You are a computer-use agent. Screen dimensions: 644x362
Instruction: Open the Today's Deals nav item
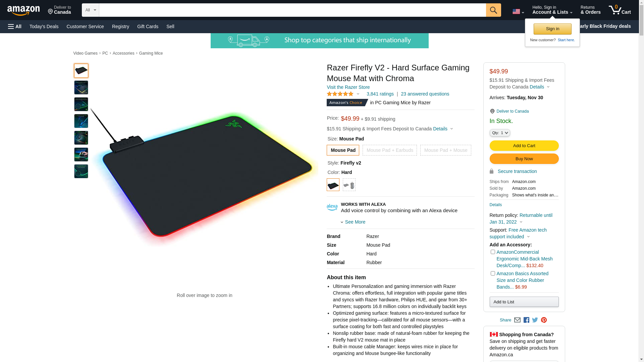pos(44,26)
